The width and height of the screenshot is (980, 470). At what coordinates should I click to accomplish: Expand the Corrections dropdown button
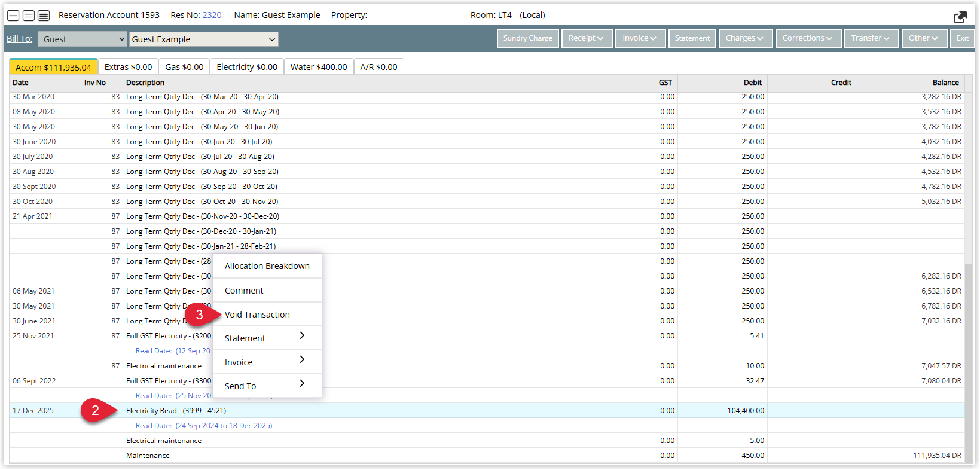[x=808, y=38]
